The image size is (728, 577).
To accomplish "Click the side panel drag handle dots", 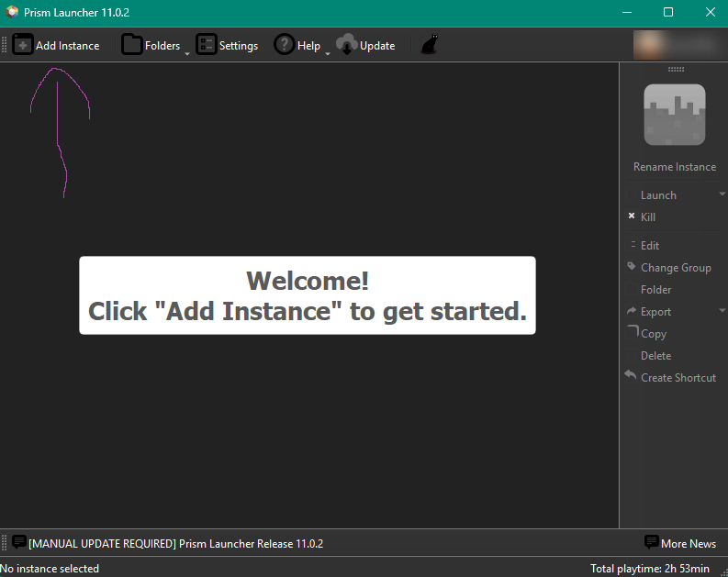I will [676, 69].
